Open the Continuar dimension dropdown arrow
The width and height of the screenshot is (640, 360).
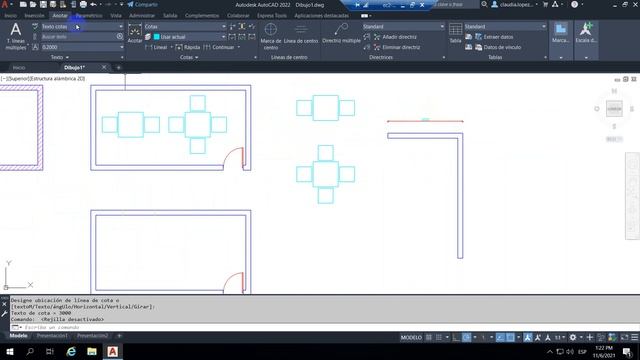pos(239,47)
